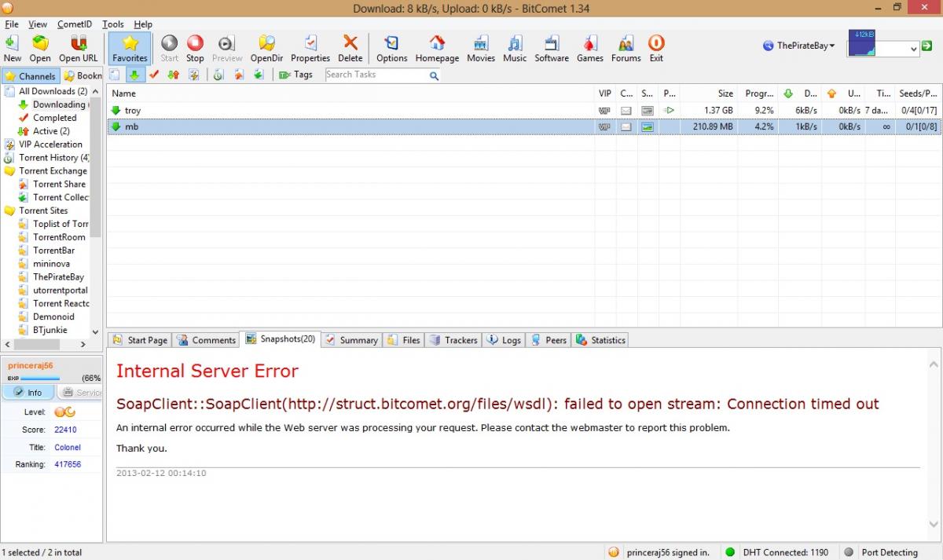Screen dimensions: 943x560
Task: Toggle the completed filter red checkmark
Action: (154, 75)
